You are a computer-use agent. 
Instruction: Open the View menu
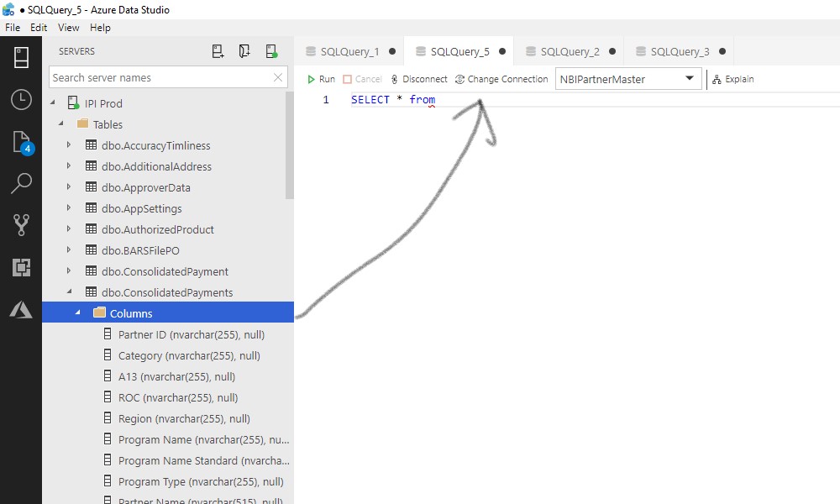(68, 27)
